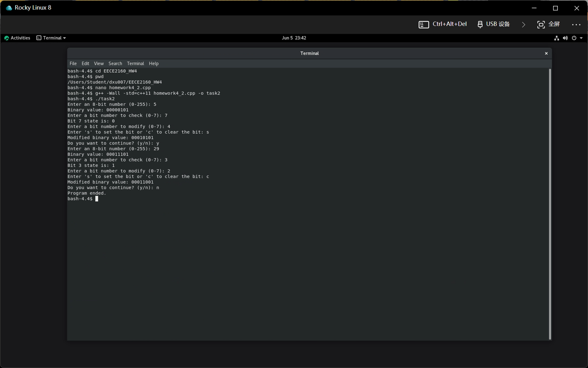The height and width of the screenshot is (368, 588).
Task: Click the 'nano homework4_2.cpp' command line
Action: click(x=109, y=88)
